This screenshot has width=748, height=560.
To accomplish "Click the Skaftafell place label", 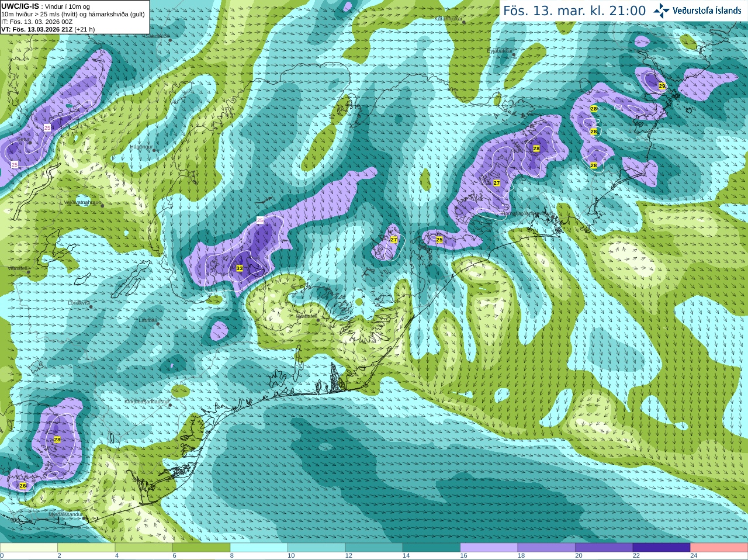I will (x=306, y=316).
